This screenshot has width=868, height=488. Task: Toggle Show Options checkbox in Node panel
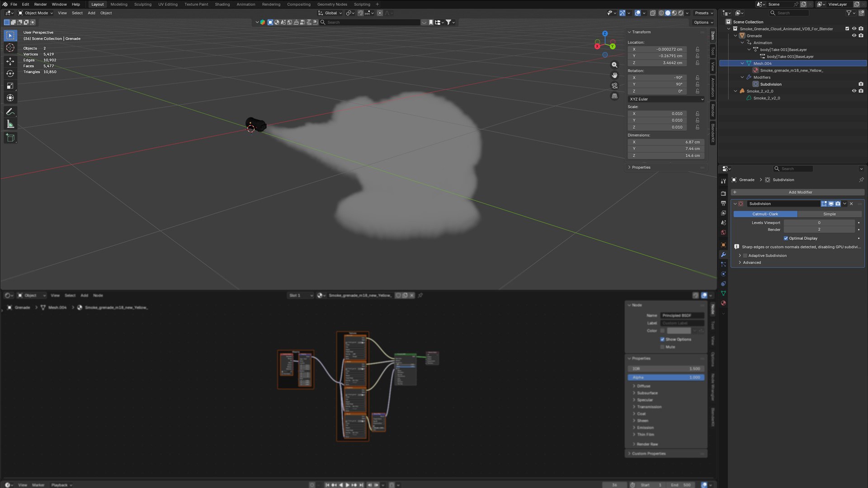(662, 339)
